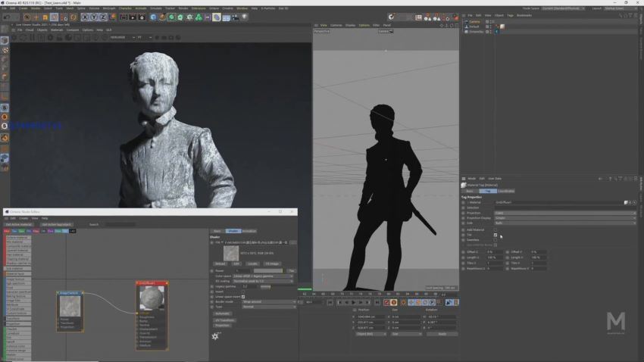644x362 pixels.
Task: Click UV Transform button
Action: coord(224,320)
